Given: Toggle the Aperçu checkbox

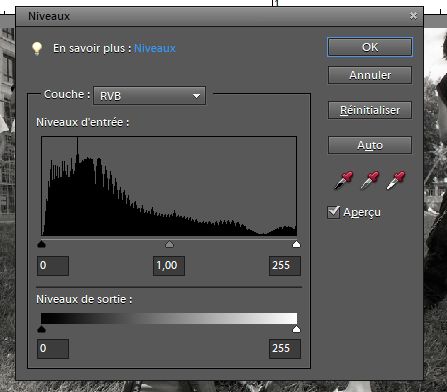Looking at the screenshot, I should point(334,212).
